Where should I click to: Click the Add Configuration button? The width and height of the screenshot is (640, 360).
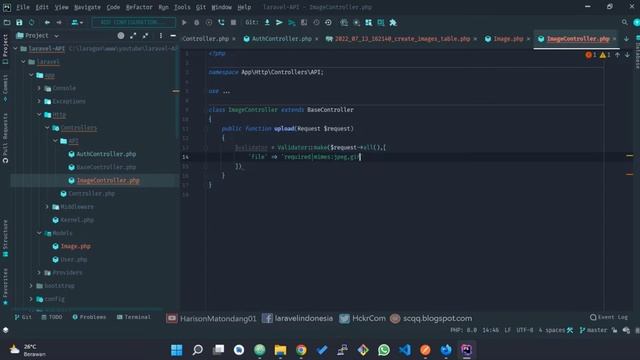(x=133, y=22)
